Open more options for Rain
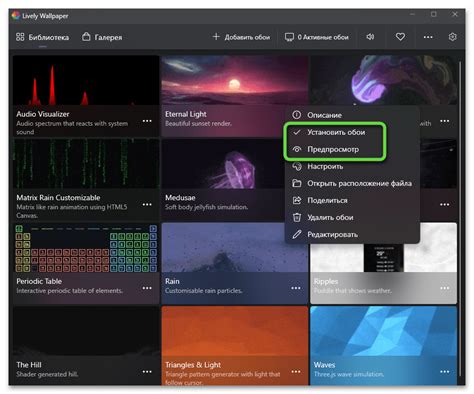474x394 pixels. coord(296,288)
